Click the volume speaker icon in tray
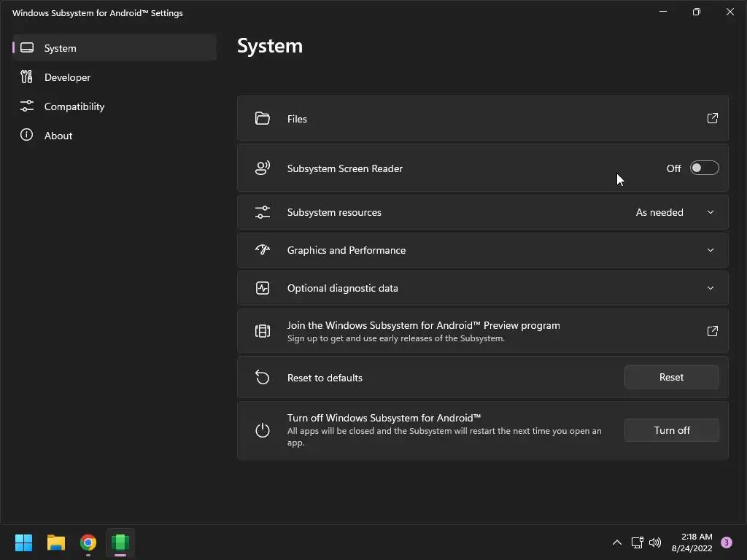This screenshot has width=747, height=560. (x=655, y=542)
